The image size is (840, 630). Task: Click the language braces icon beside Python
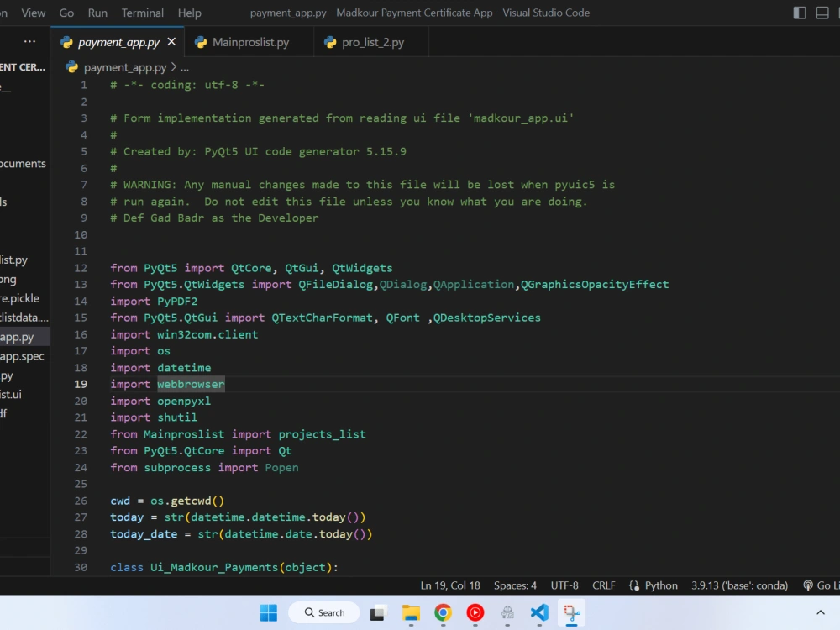pos(634,585)
